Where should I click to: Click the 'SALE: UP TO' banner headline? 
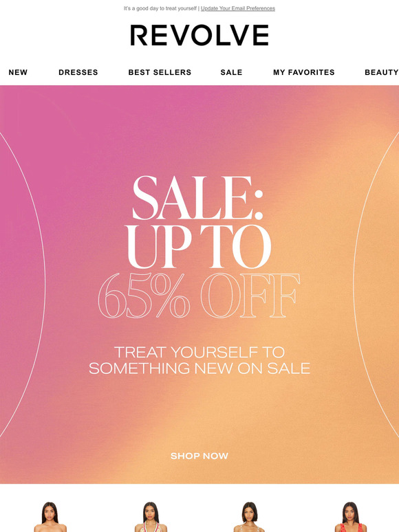click(199, 221)
